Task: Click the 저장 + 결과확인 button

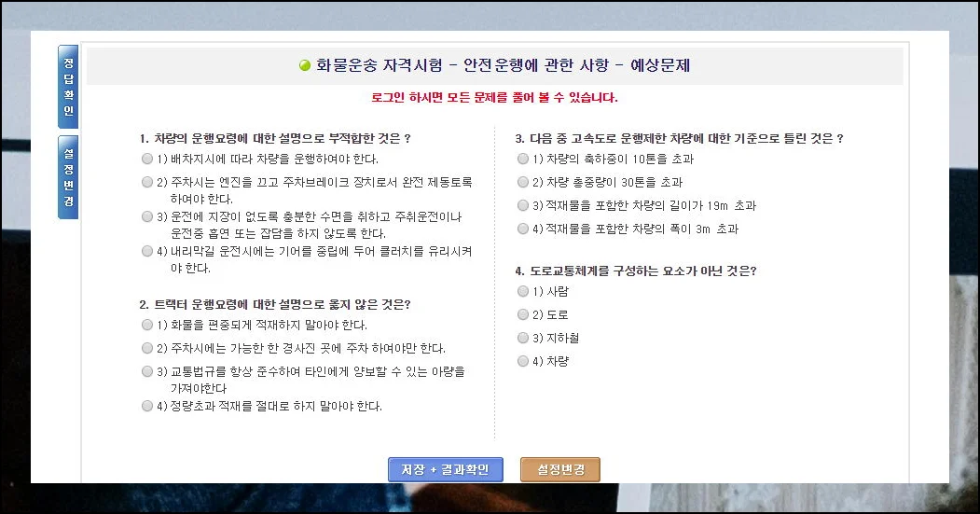Action: (446, 469)
